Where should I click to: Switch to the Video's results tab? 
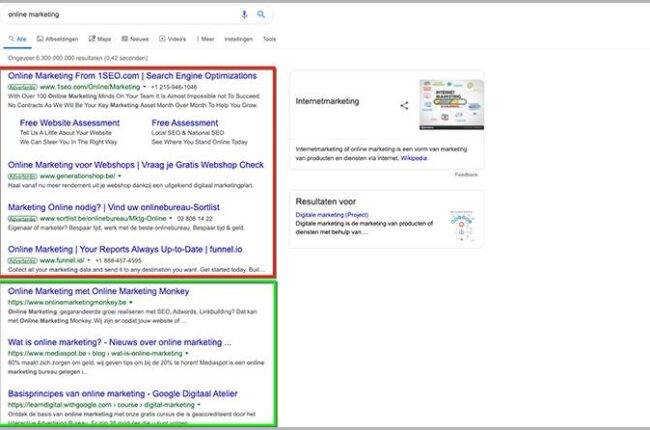[174, 39]
